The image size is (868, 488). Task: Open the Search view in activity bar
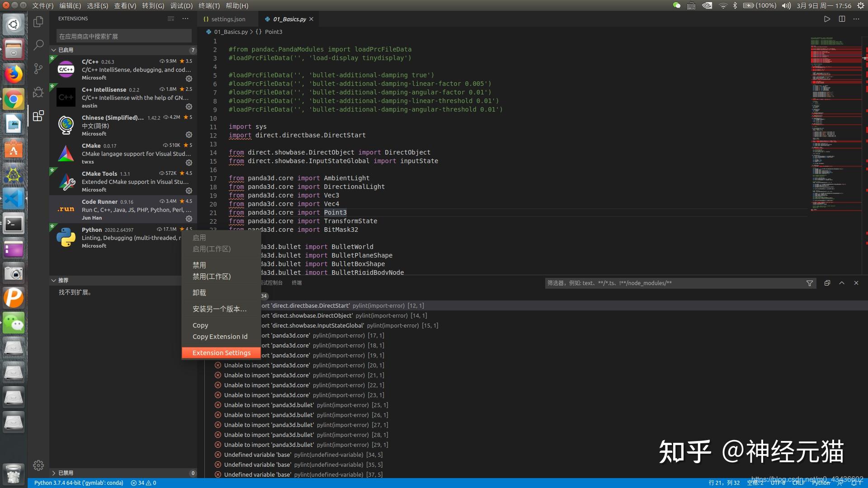pos(38,45)
